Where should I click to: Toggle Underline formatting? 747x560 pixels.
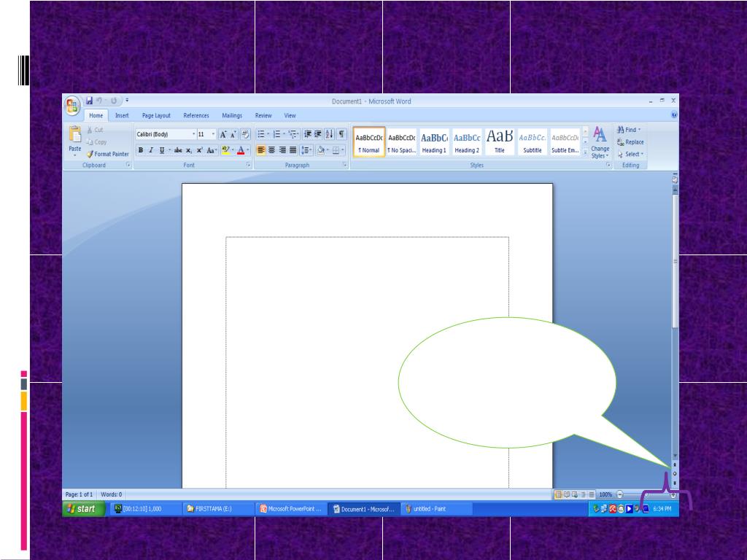[162, 150]
